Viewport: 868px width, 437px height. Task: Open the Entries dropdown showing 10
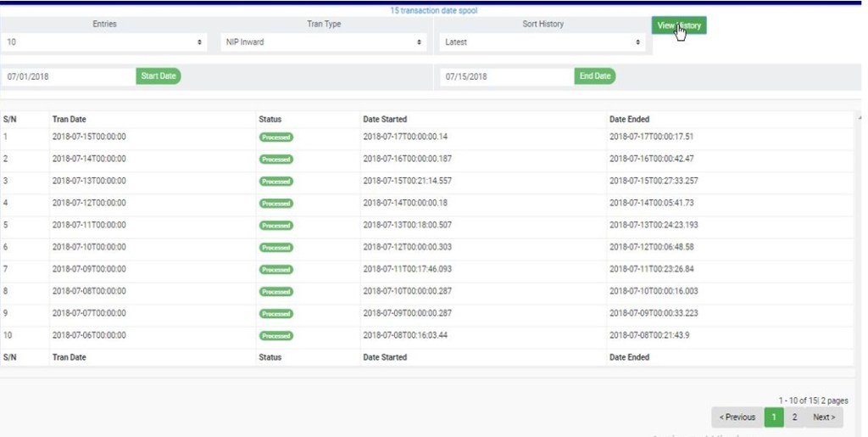point(104,42)
